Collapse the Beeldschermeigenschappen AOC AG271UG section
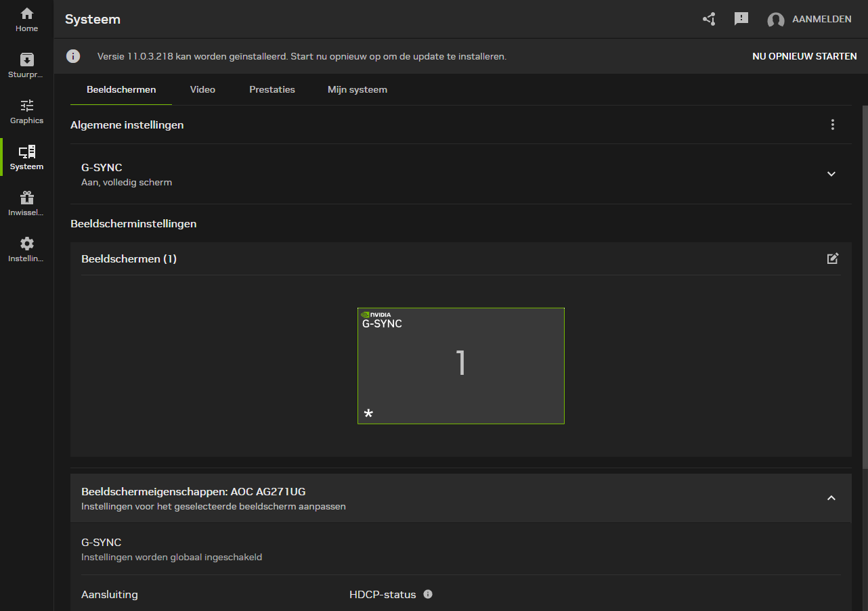The image size is (868, 611). (x=831, y=498)
